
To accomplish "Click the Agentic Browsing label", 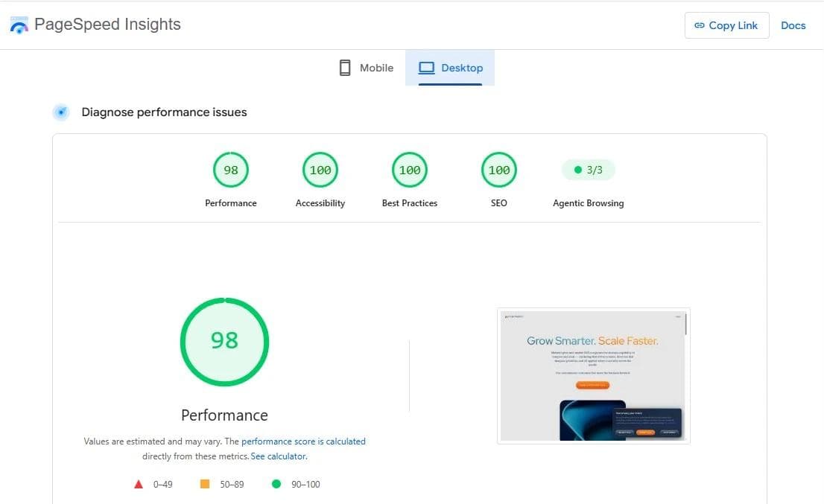I will pos(588,203).
